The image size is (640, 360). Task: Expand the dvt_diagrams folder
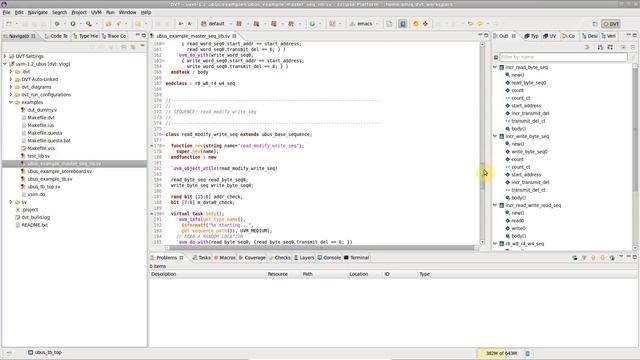11,87
